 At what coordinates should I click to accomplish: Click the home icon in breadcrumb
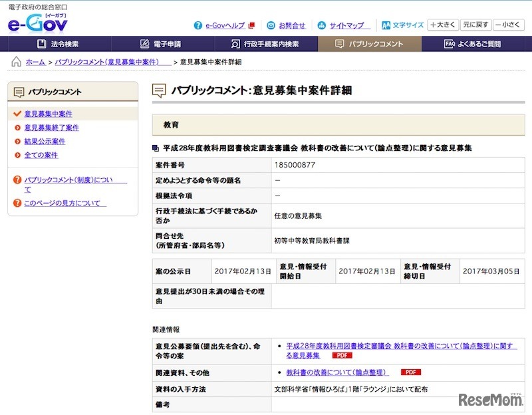[x=17, y=62]
